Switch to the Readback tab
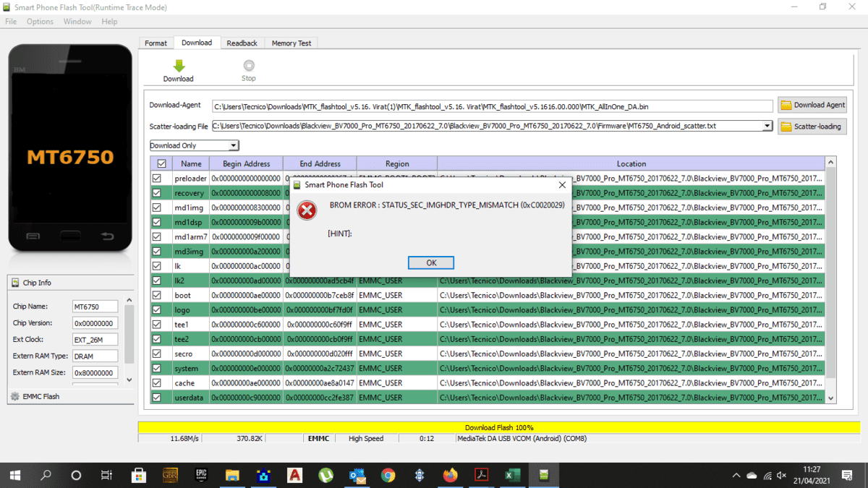868x488 pixels. (x=242, y=43)
